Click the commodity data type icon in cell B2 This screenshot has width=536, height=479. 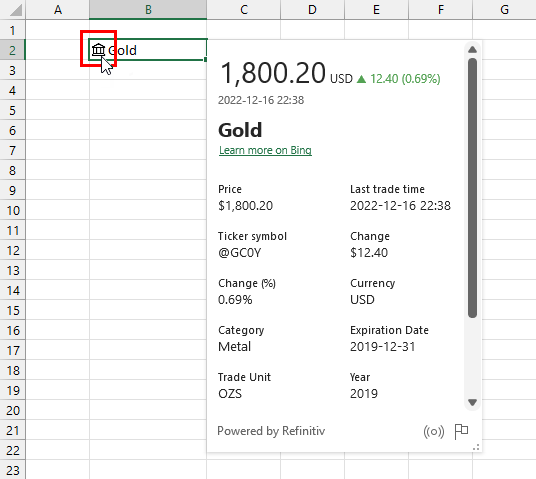(98, 50)
